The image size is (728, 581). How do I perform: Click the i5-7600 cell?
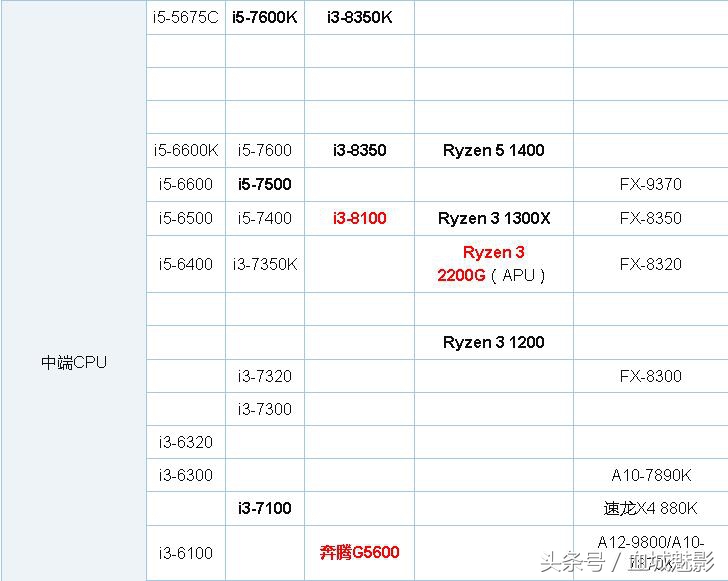tap(265, 150)
